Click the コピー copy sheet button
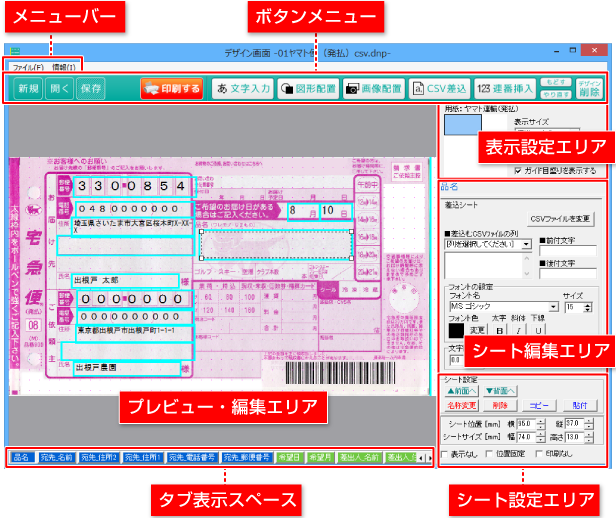 (539, 405)
